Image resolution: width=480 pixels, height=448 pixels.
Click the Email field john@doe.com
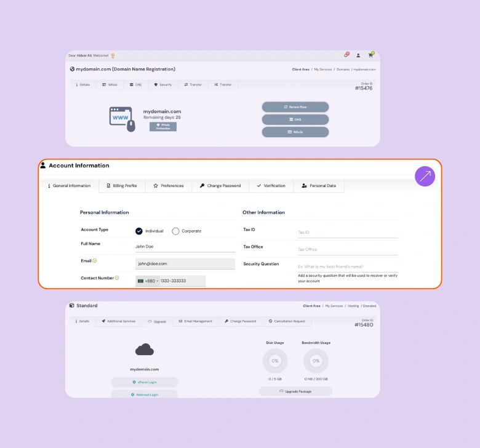185,263
